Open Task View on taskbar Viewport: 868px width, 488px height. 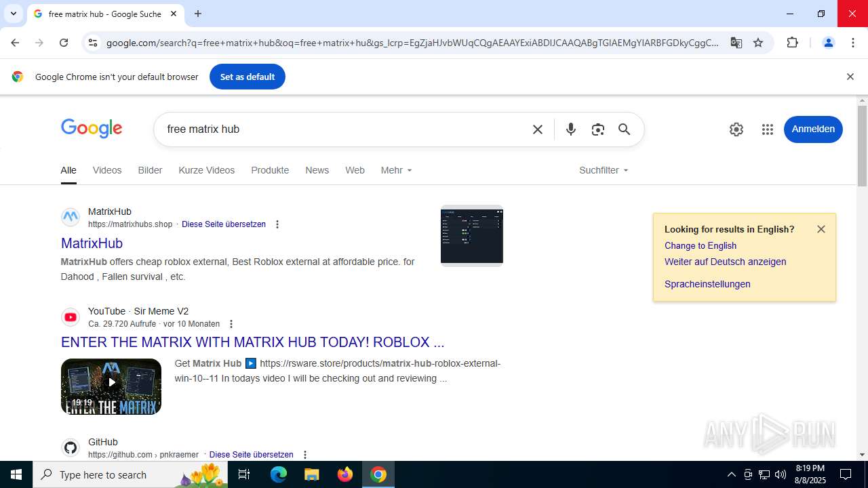click(244, 474)
